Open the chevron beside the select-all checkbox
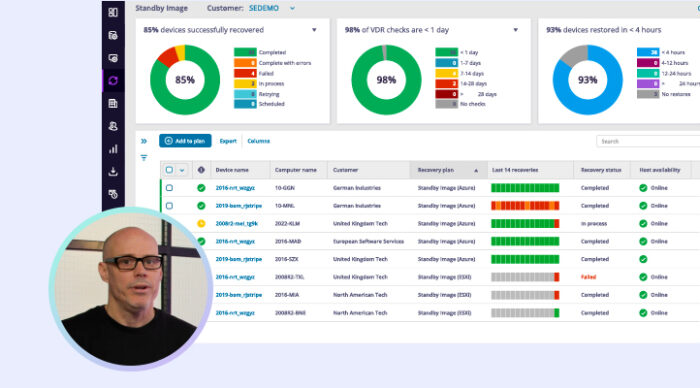The height and width of the screenshot is (388, 700). pos(182,170)
